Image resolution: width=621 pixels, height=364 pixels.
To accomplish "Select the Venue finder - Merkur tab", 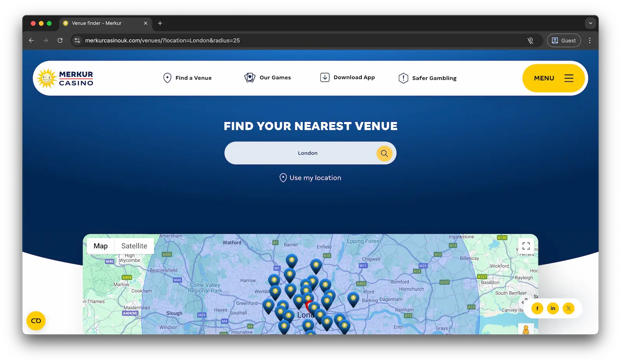I will coord(106,23).
